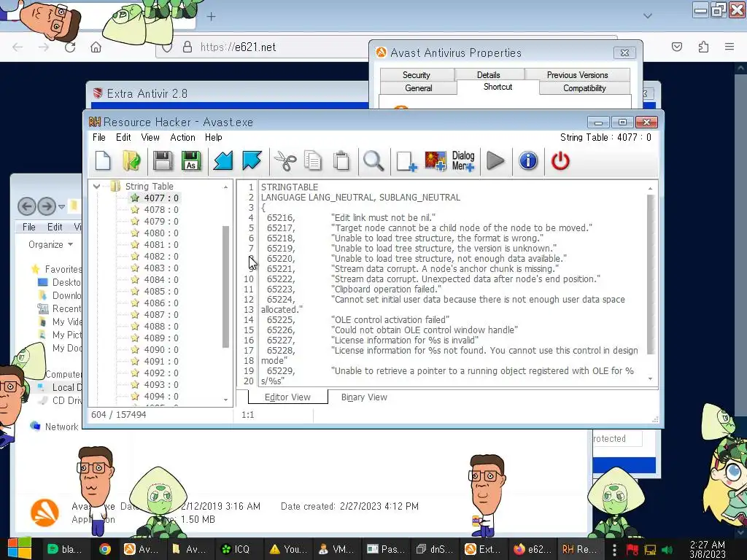Open the browser hamburger menu
This screenshot has width=747, height=560.
tap(729, 47)
